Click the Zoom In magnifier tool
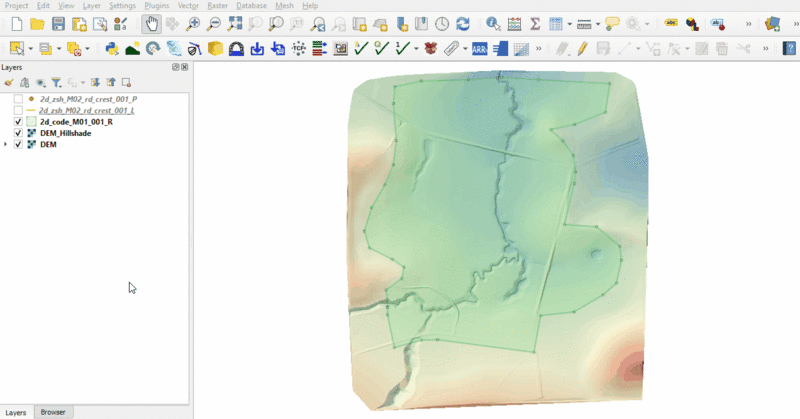The image size is (800, 419). point(192,24)
